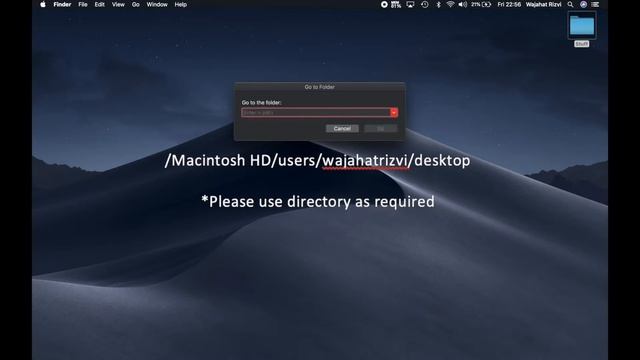Open the Time Machine menu icon
Viewport: 640px width, 360px height.
point(425,4)
